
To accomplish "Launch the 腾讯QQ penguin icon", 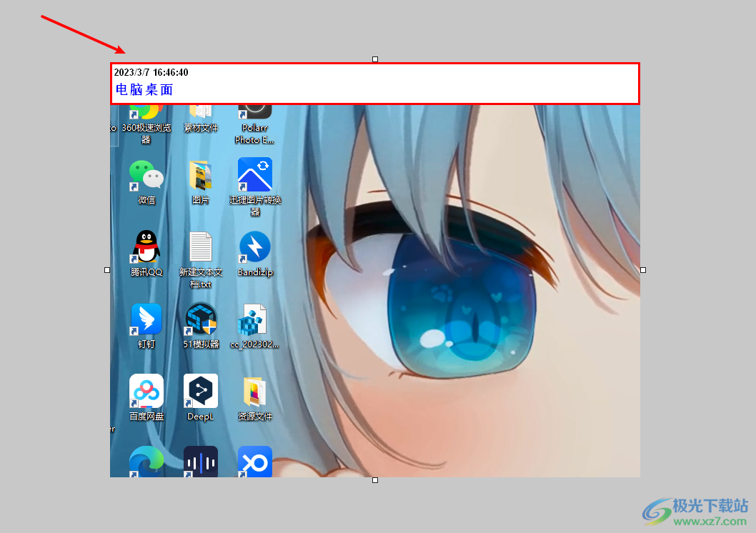I will (146, 246).
